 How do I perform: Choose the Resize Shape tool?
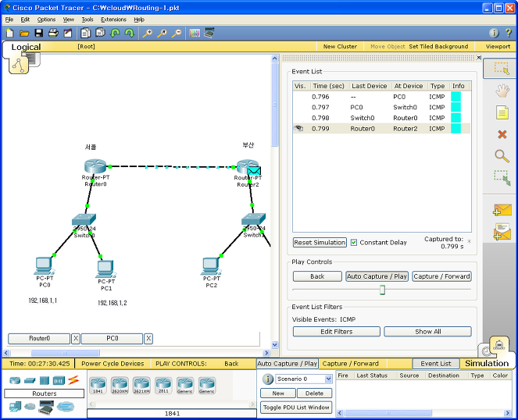point(502,178)
